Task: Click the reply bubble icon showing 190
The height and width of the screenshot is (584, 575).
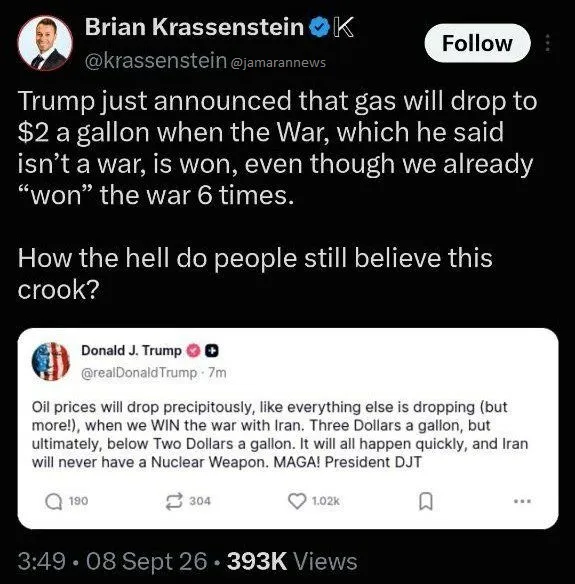Action: point(54,501)
